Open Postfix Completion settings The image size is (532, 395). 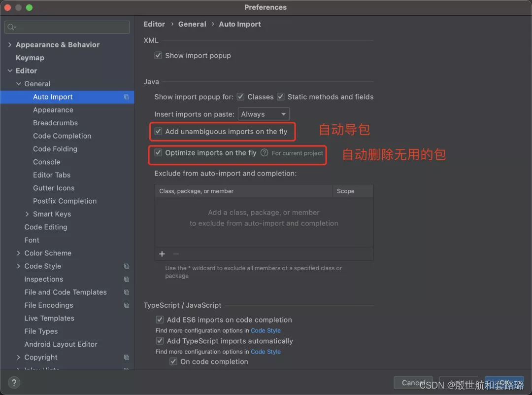65,201
